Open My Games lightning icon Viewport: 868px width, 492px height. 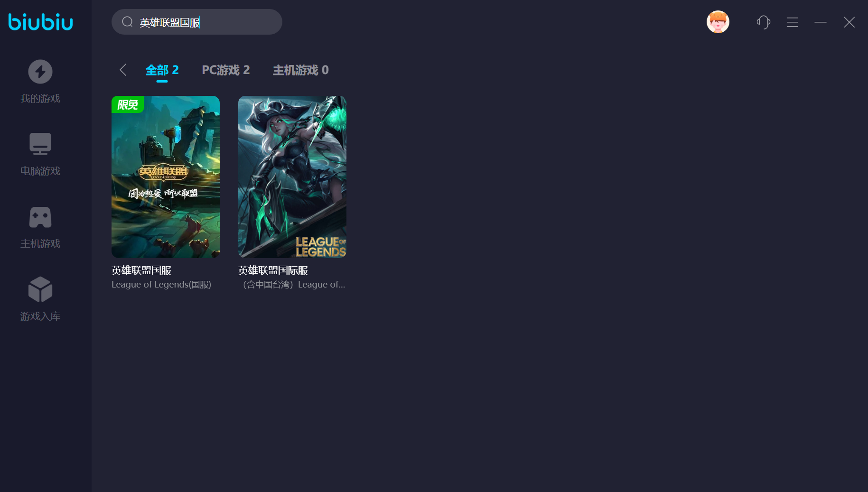(x=40, y=72)
